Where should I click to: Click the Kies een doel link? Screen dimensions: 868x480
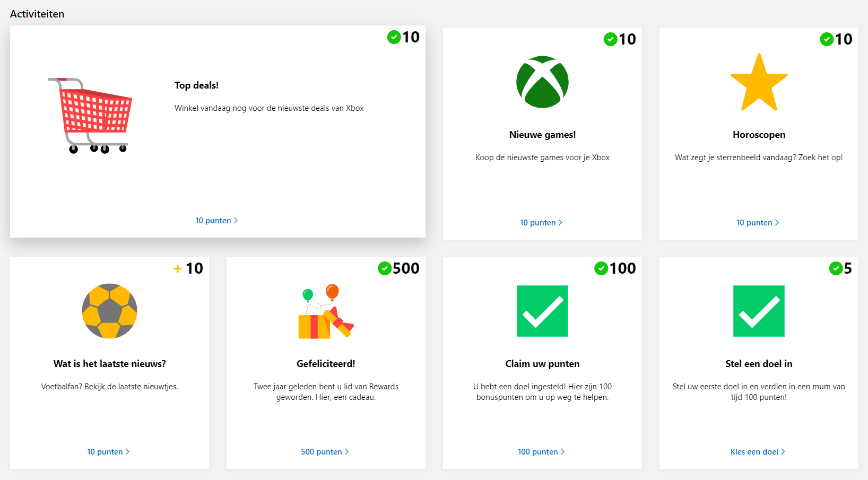point(758,452)
